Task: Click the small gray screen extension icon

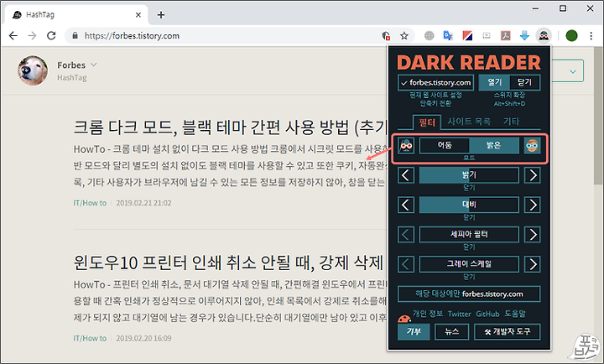Action: coord(487,36)
